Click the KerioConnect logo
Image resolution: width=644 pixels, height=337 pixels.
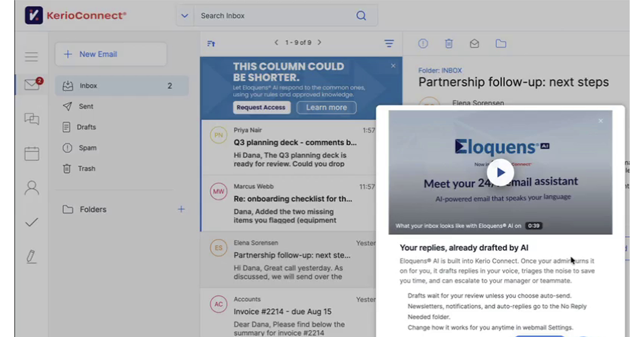point(76,16)
